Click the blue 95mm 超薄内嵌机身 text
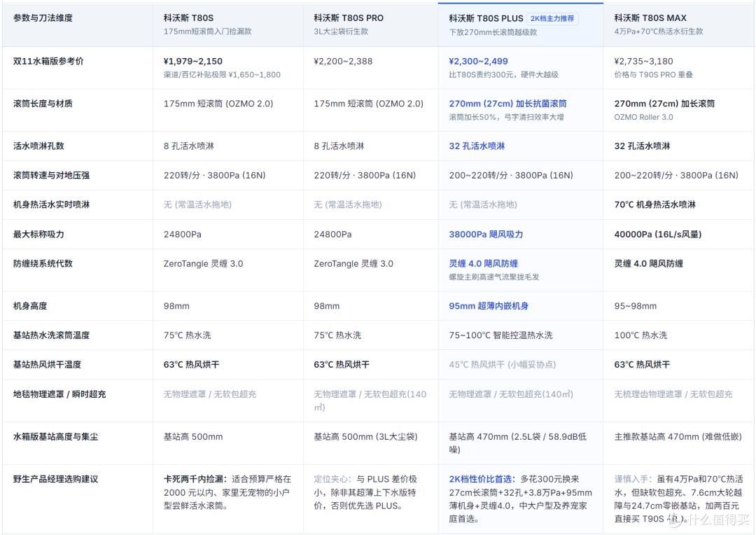The width and height of the screenshot is (756, 535). 489,306
